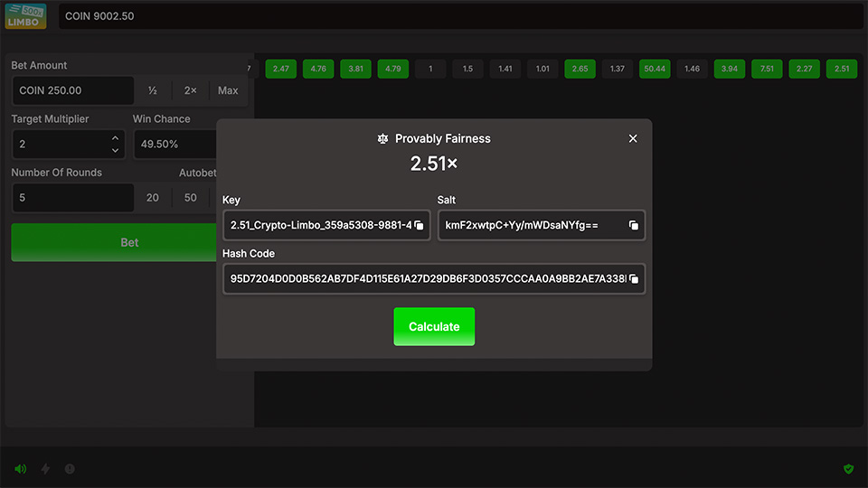Toggle the lightning fast mode icon
This screenshot has height=488, width=868.
click(45, 469)
